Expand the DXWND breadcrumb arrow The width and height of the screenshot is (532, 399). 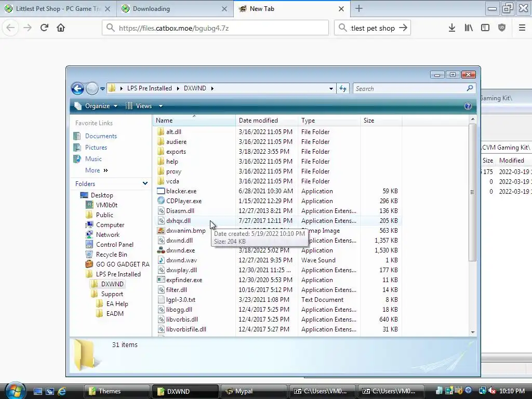tap(212, 88)
